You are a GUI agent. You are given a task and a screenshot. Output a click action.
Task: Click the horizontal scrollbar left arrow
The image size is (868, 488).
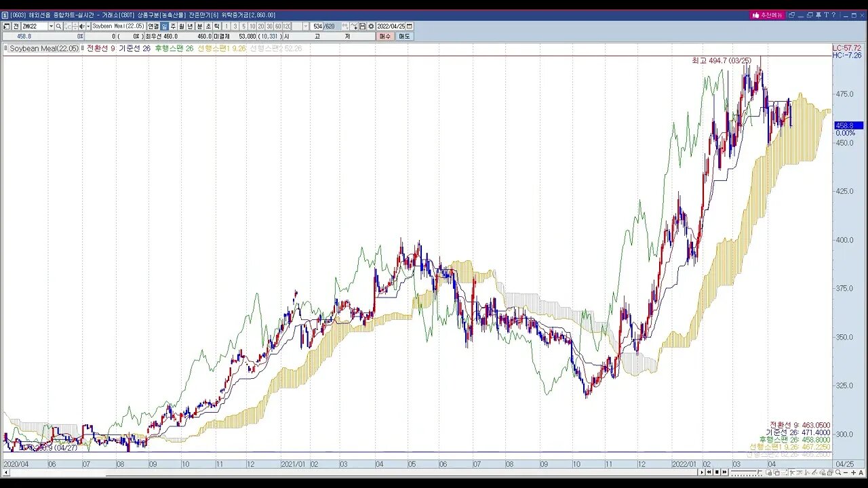[x=6, y=472]
